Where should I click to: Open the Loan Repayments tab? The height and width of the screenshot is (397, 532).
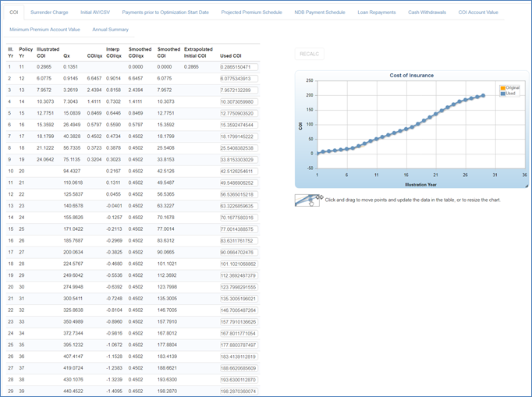coord(376,12)
